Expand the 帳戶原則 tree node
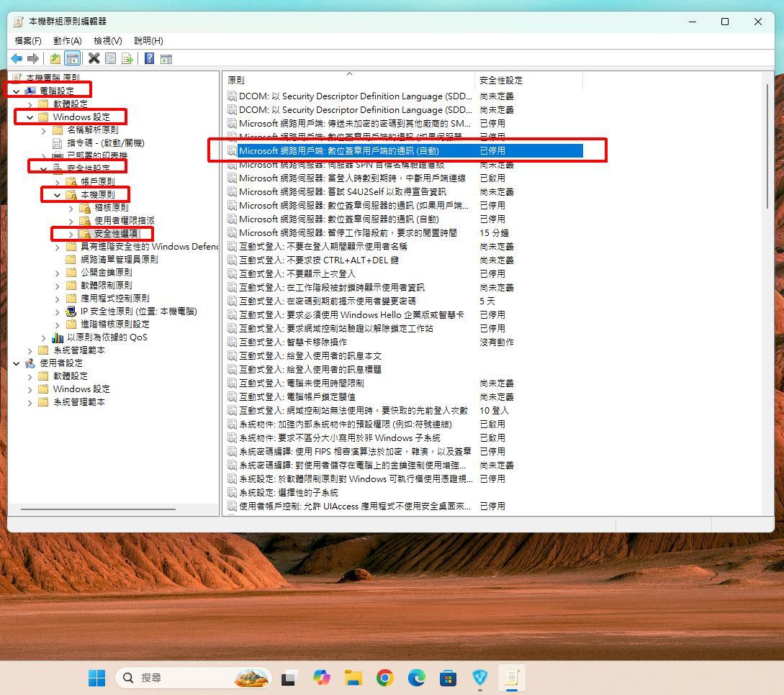The height and width of the screenshot is (695, 784). (x=58, y=182)
